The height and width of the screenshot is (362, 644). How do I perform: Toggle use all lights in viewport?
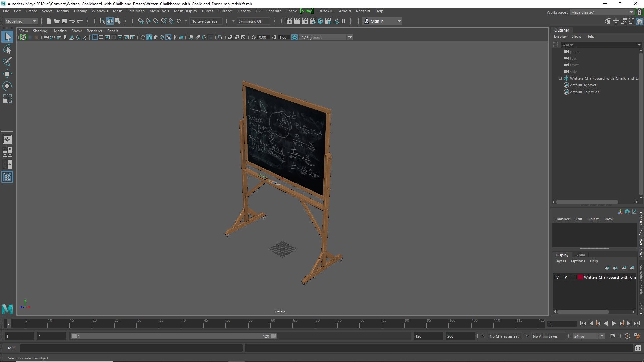click(175, 37)
